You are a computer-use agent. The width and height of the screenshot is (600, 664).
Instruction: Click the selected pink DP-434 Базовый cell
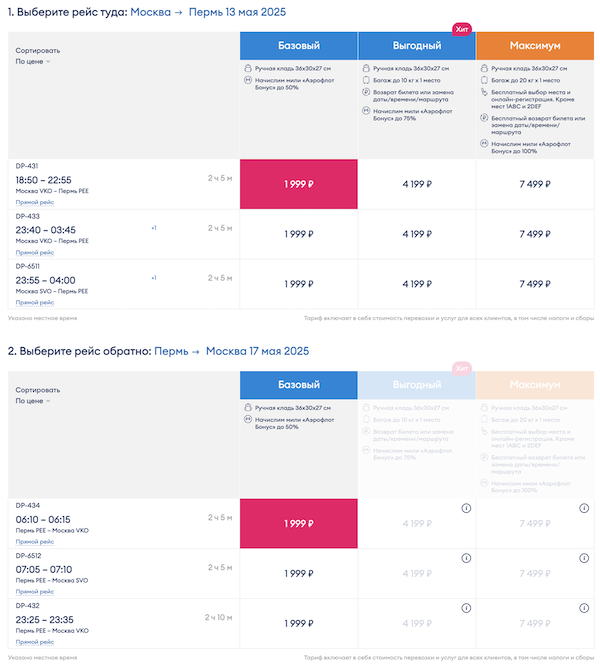point(298,523)
